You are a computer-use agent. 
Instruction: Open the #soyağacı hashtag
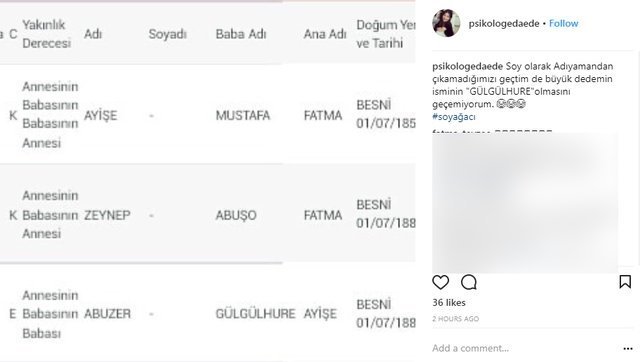pyautogui.click(x=454, y=117)
